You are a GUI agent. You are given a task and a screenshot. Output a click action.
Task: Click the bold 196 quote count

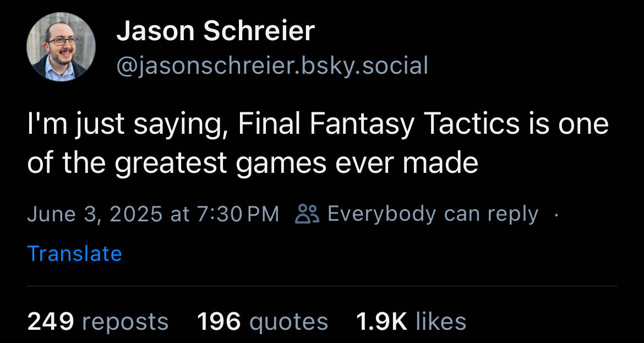(219, 322)
